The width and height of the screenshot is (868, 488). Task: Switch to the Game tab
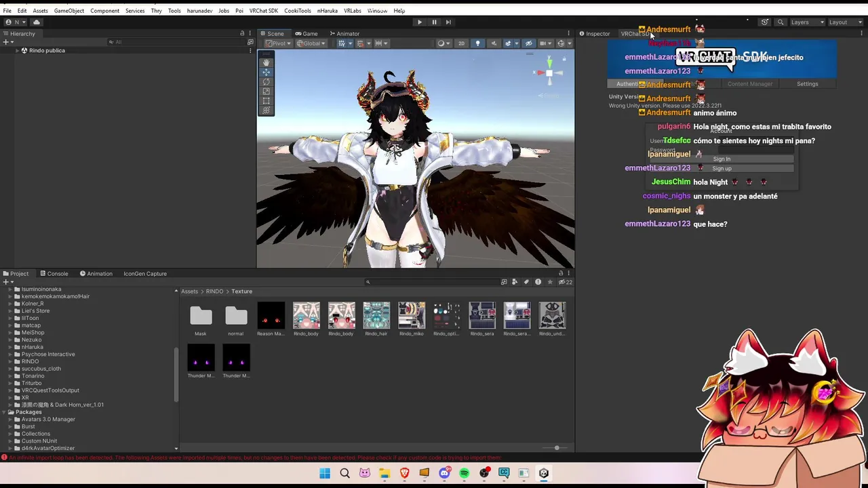point(307,33)
